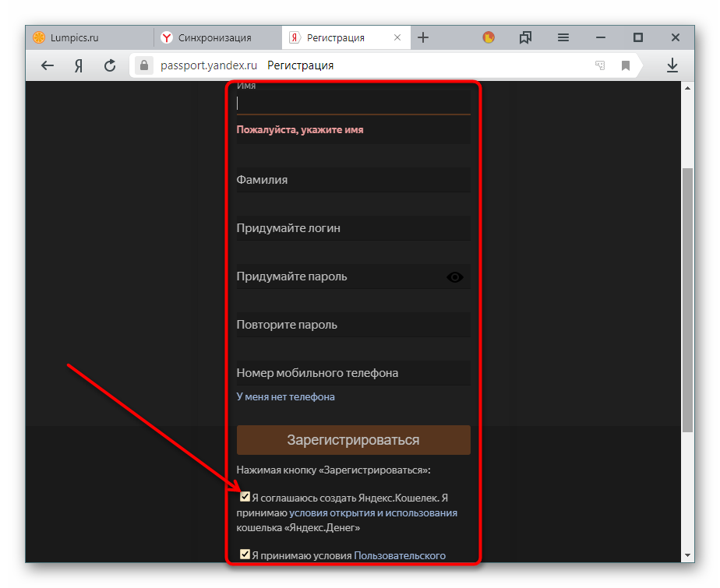Go back with the browser back arrow
Image resolution: width=720 pixels, height=588 pixels.
[48, 66]
